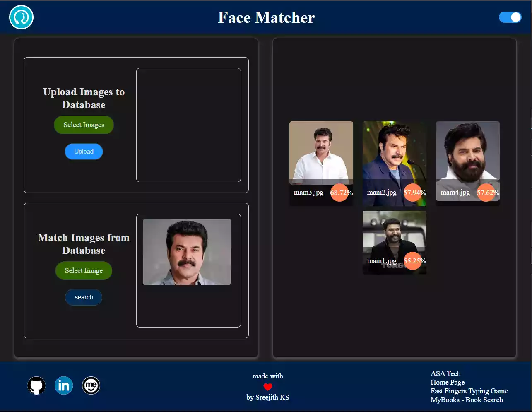The height and width of the screenshot is (412, 532).
Task: Open the mam3.jpg result thumbnail
Action: (x=321, y=152)
